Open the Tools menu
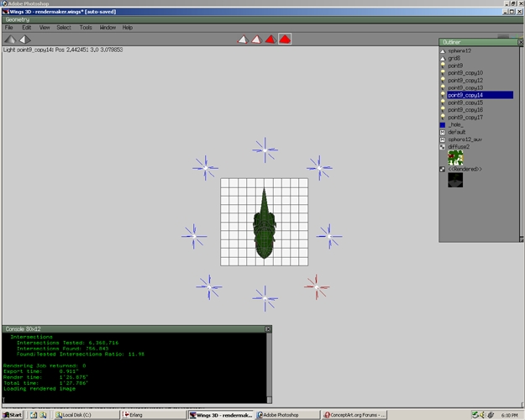The width and height of the screenshot is (525, 420). point(86,28)
